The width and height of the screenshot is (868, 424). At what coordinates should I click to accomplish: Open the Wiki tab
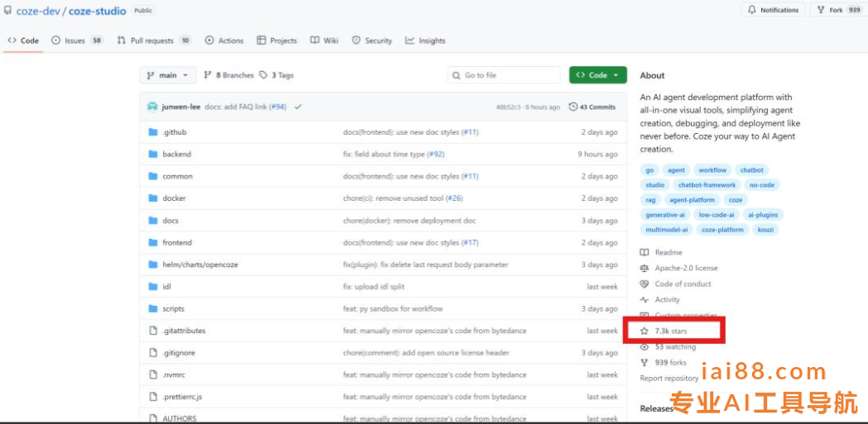click(x=324, y=40)
